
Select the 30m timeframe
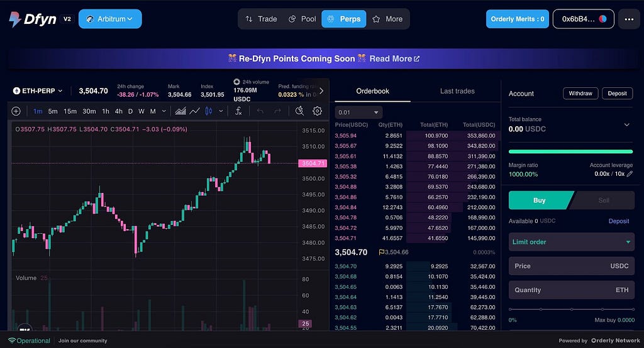[x=89, y=111]
